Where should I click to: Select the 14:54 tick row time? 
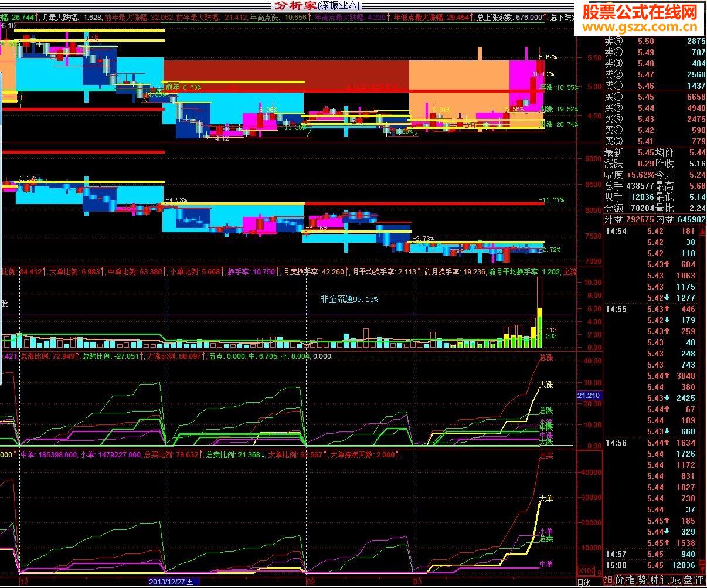click(616, 231)
